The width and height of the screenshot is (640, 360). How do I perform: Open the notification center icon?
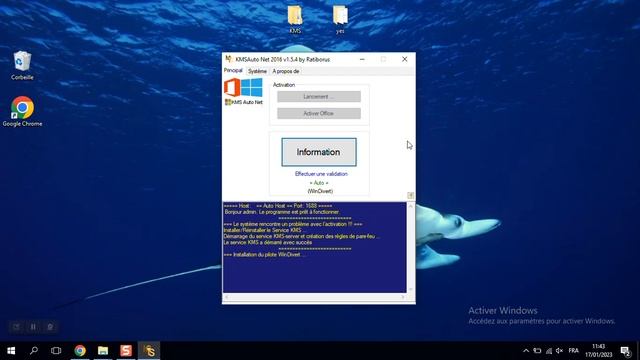tap(625, 351)
